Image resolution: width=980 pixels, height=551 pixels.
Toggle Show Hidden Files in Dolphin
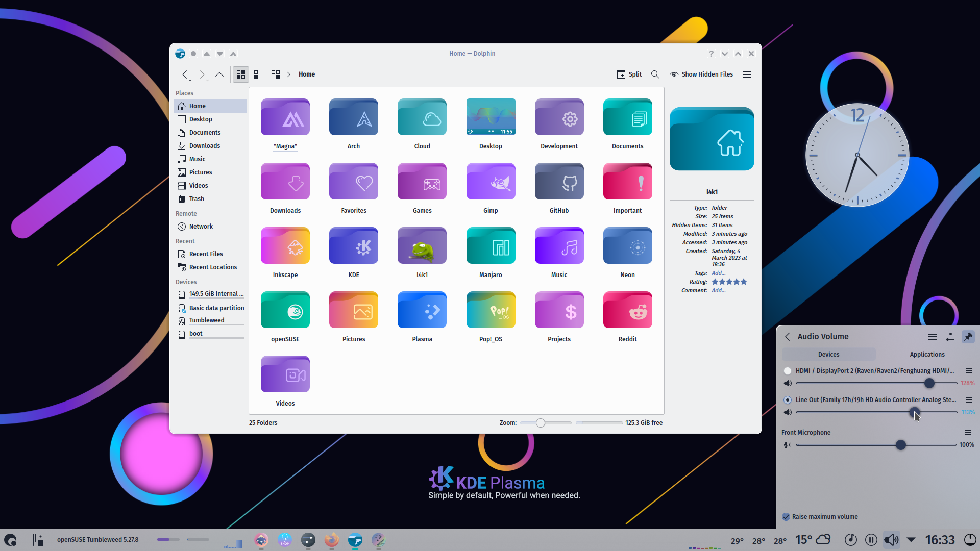pos(701,74)
